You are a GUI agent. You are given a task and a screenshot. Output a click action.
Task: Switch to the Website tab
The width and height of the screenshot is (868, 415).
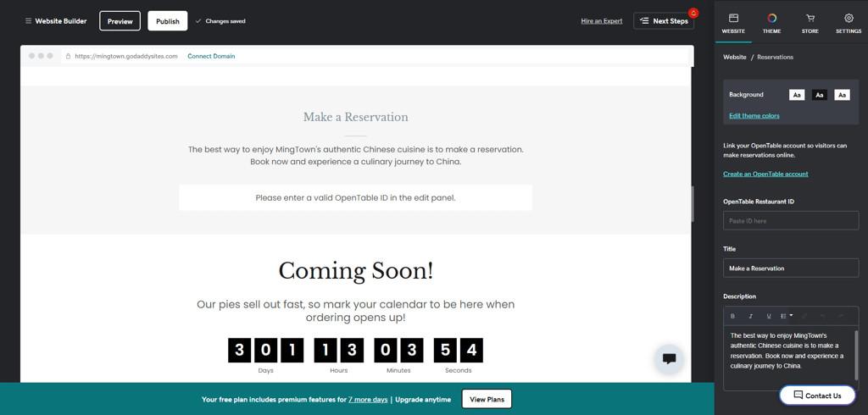[x=733, y=24]
